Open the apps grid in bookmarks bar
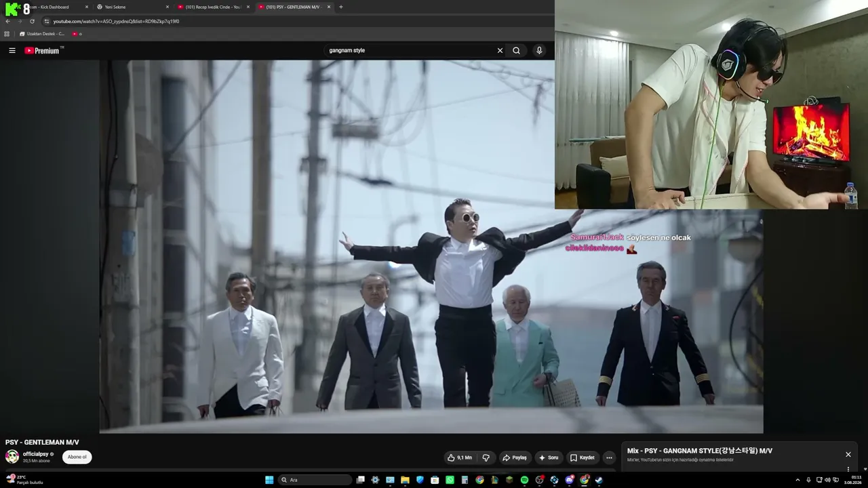The width and height of the screenshot is (868, 488). (x=7, y=34)
